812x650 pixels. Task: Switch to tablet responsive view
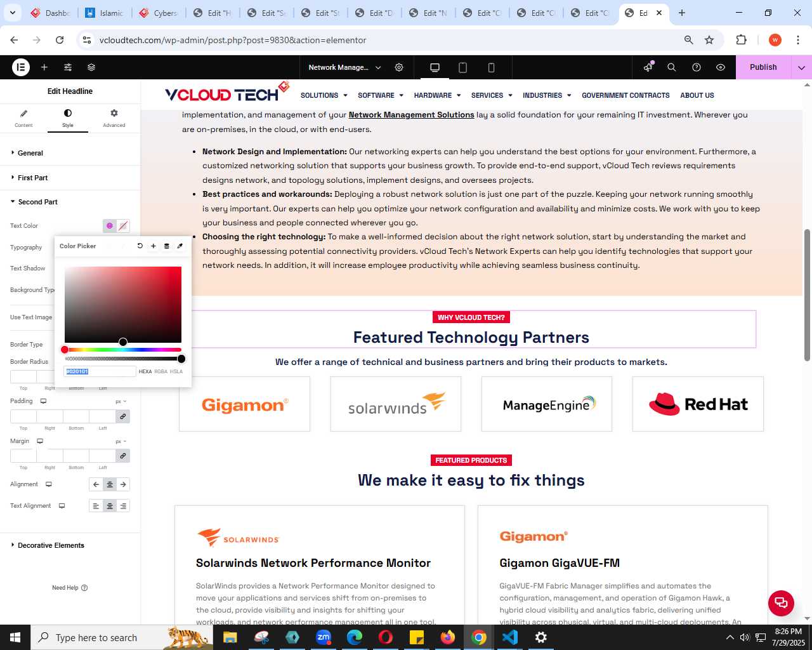click(463, 67)
